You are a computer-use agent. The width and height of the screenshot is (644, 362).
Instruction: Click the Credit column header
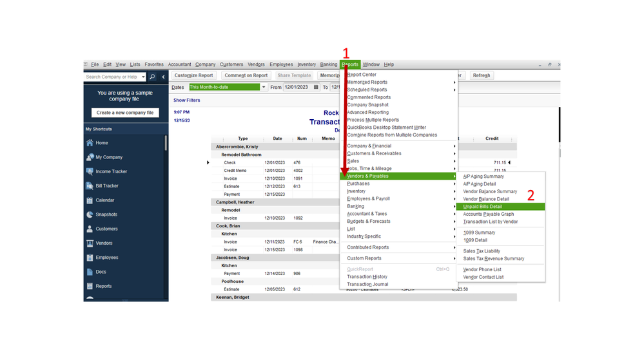click(492, 138)
